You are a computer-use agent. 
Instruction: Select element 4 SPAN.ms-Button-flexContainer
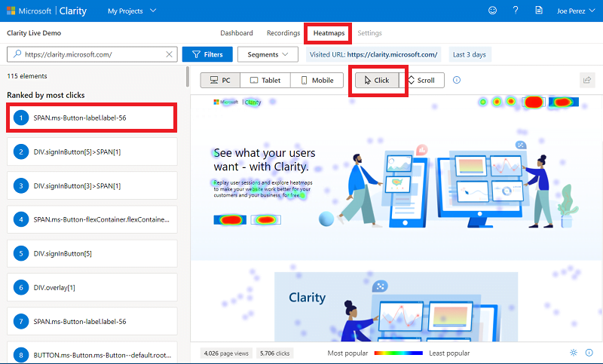pos(92,219)
